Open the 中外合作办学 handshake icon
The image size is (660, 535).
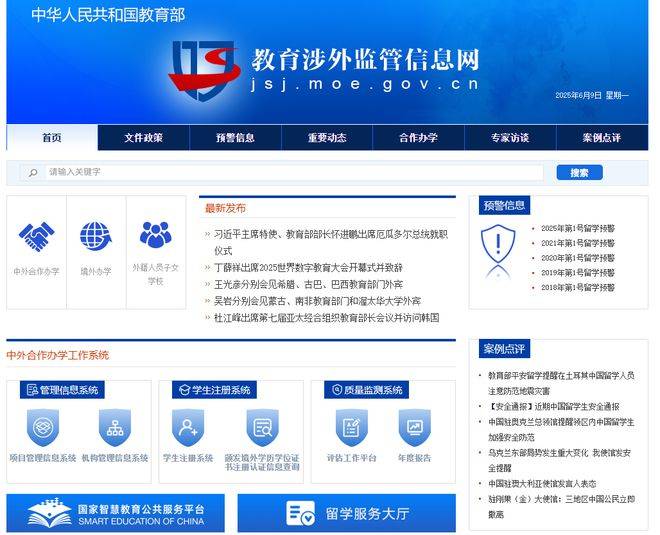tap(36, 237)
